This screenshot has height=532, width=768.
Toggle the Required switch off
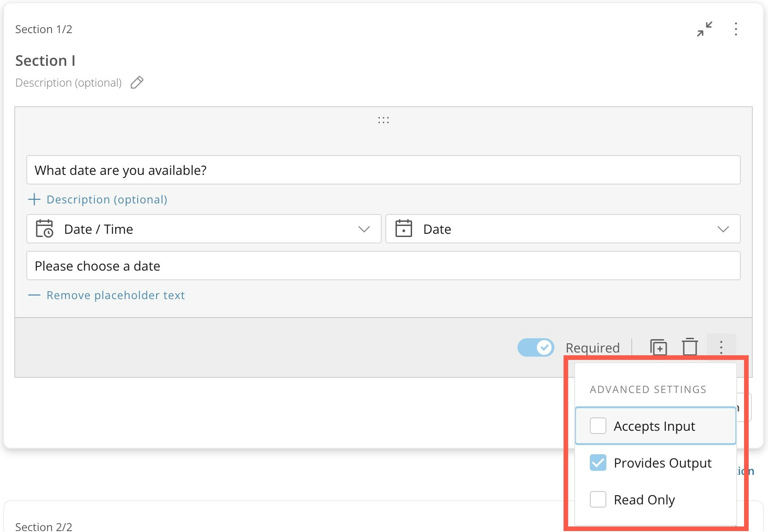pos(535,347)
